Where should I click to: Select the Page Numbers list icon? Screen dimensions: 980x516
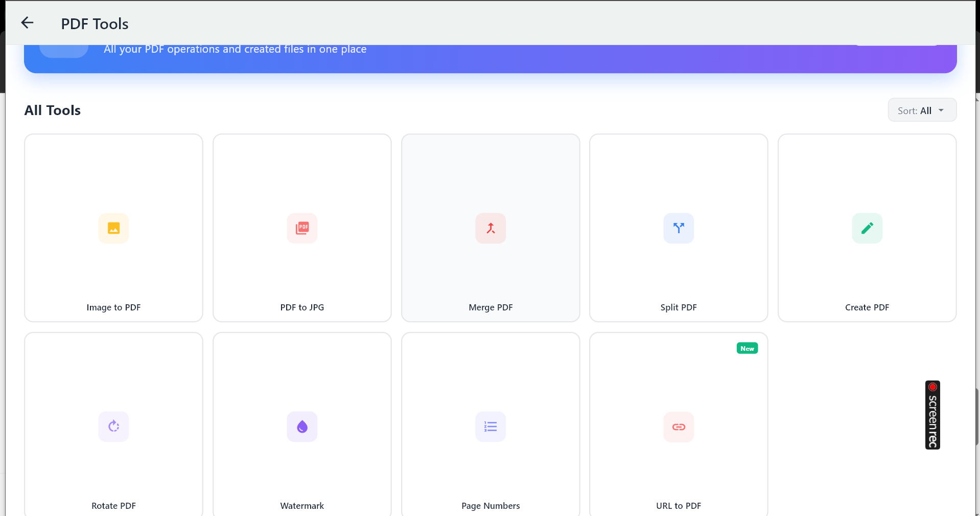point(491,427)
